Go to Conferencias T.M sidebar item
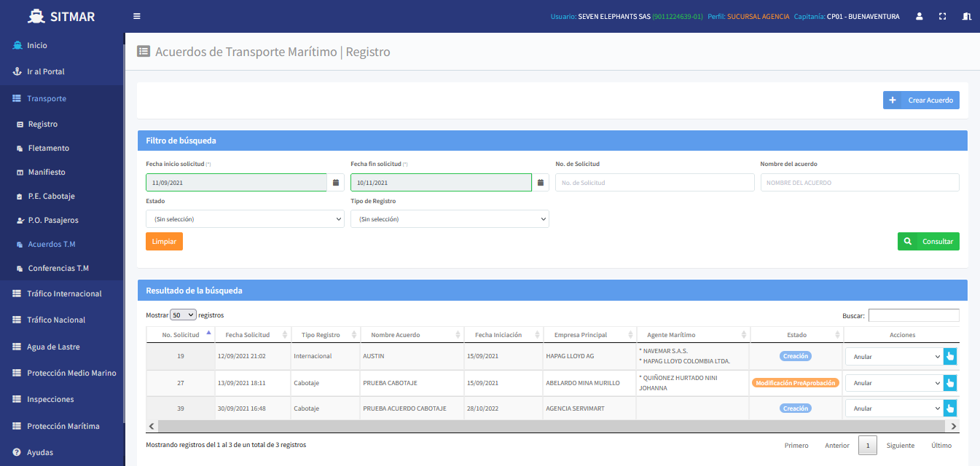The height and width of the screenshot is (466, 980). coord(58,269)
